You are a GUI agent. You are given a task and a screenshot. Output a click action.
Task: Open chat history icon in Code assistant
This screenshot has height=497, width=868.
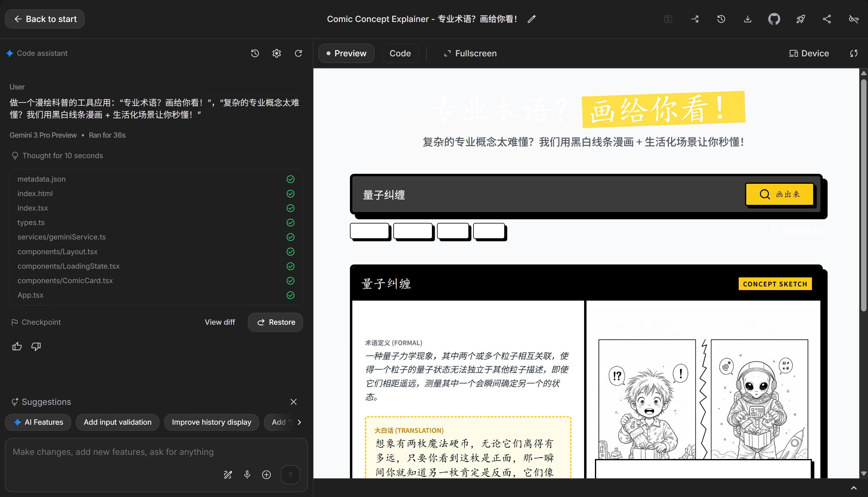tap(255, 53)
